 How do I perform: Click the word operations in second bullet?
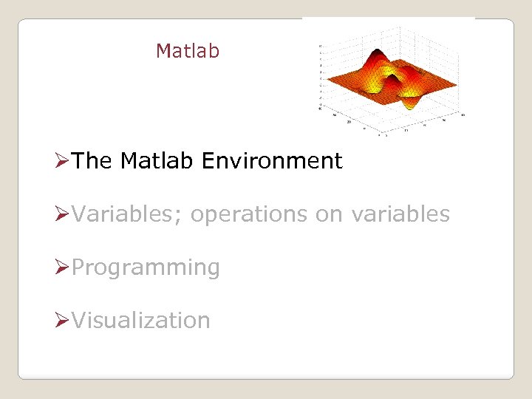pyautogui.click(x=242, y=214)
